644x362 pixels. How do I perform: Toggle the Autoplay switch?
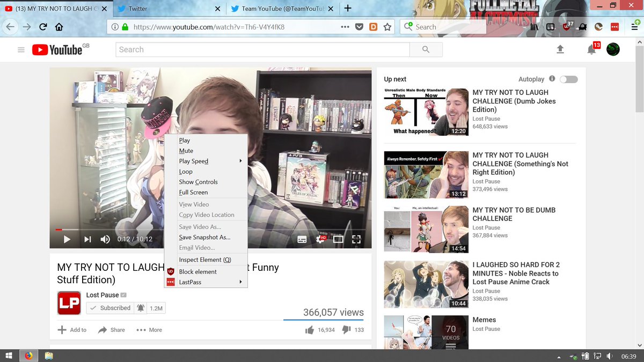(x=569, y=79)
